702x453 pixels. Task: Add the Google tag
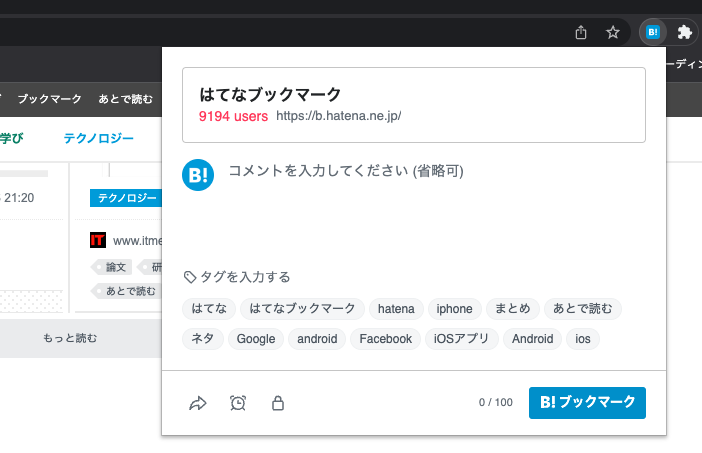(x=256, y=339)
